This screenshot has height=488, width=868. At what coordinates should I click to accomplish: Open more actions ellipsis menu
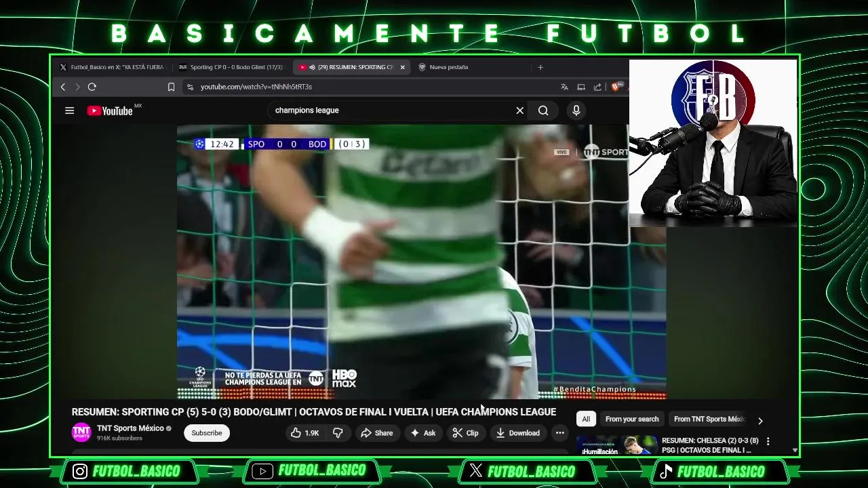pos(560,433)
